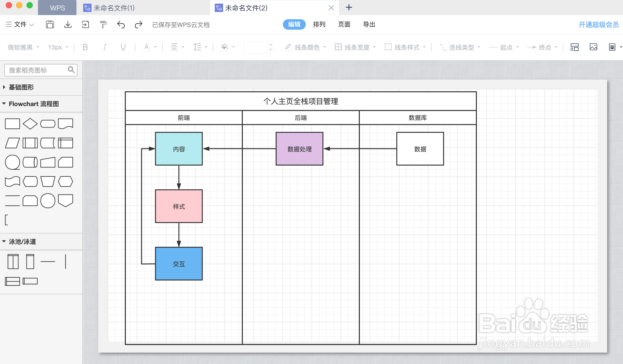Open the 线条样式 dropdown

click(405, 47)
